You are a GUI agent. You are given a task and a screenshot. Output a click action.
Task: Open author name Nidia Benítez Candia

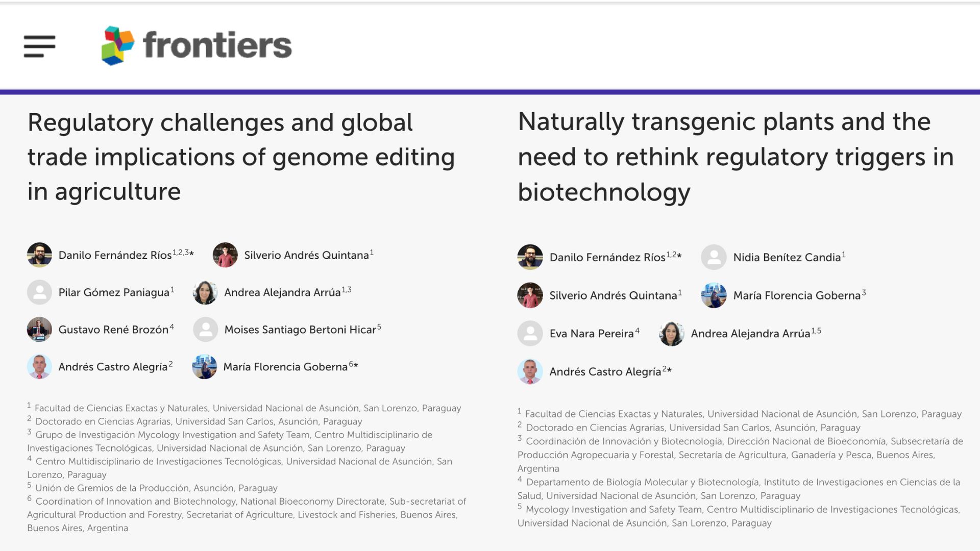787,258
